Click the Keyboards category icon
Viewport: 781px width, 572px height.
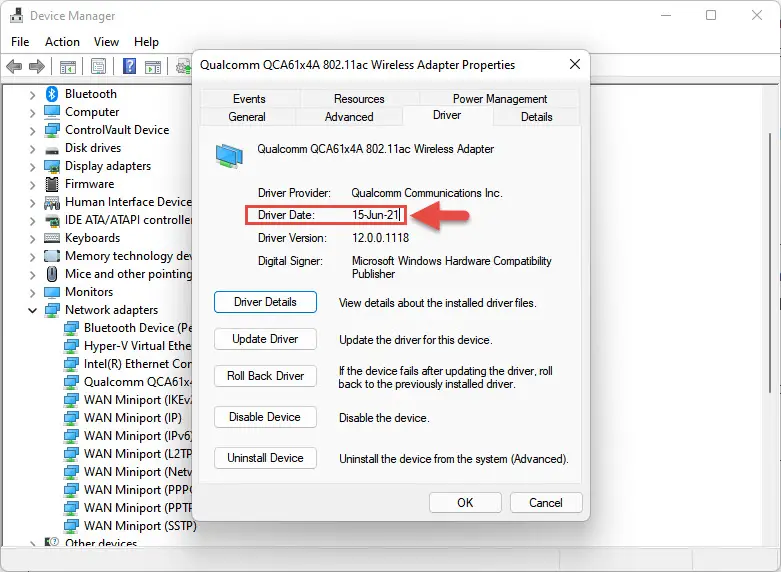pyautogui.click(x=52, y=238)
